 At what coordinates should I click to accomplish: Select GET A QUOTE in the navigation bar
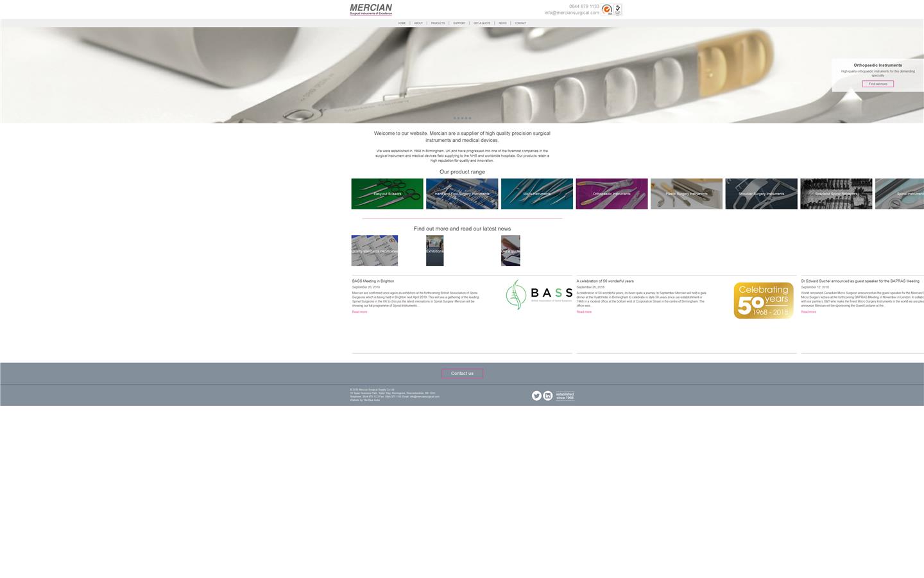click(482, 23)
